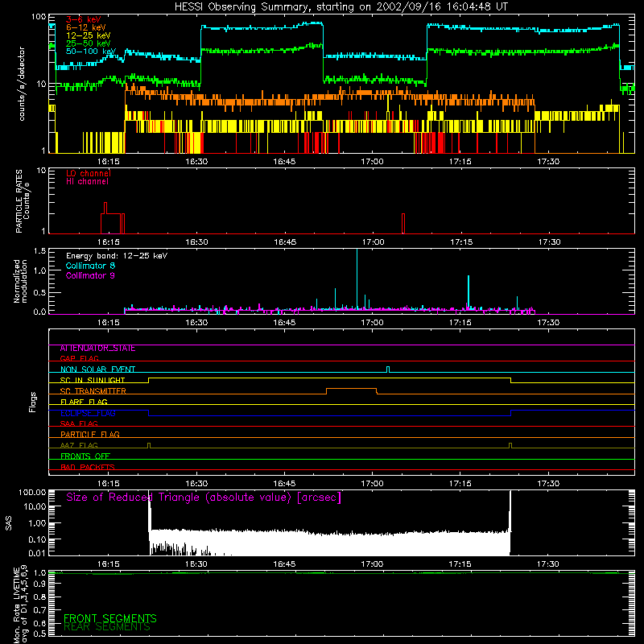Click the tallest Collimator 8 modulation spike
644x644 pixels.
[357, 279]
